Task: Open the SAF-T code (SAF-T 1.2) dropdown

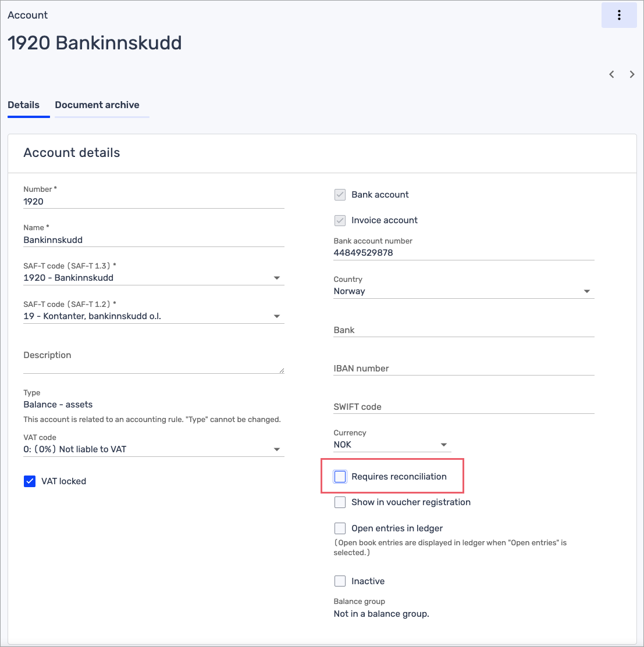Action: coord(154,316)
